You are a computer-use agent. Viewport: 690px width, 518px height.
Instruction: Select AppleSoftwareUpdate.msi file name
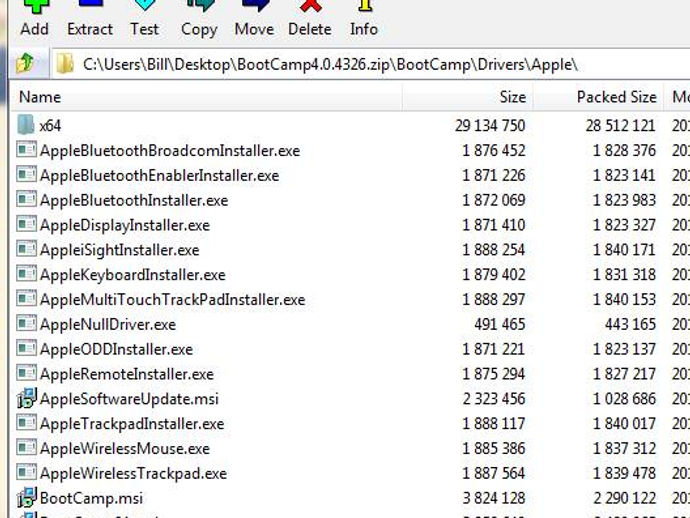pyautogui.click(x=129, y=399)
